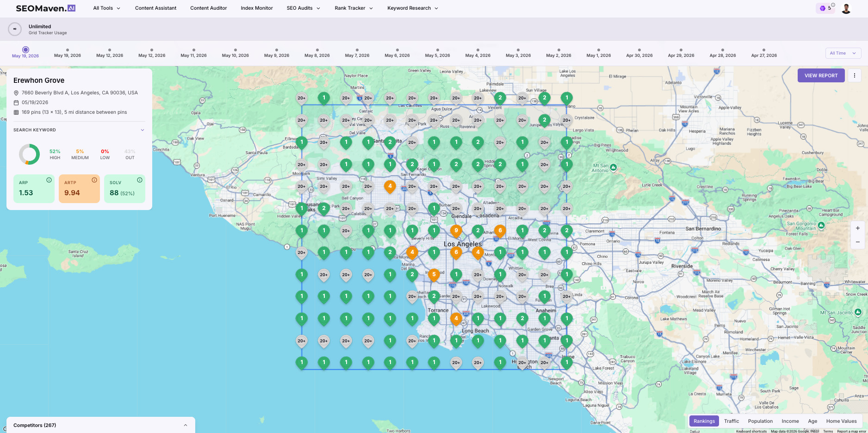
Task: Expand the Competitors (267) panel
Action: [101, 425]
